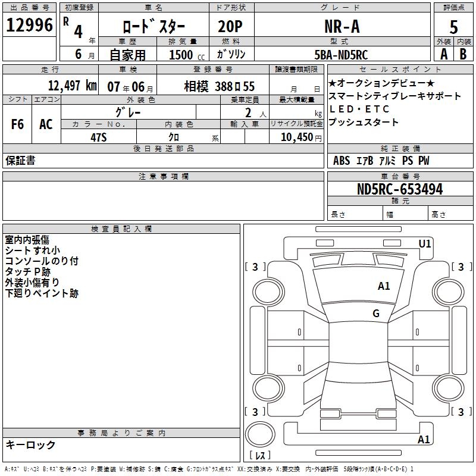Click スマートシティブレーキサポート line
476x476 pixels.
tap(394, 96)
